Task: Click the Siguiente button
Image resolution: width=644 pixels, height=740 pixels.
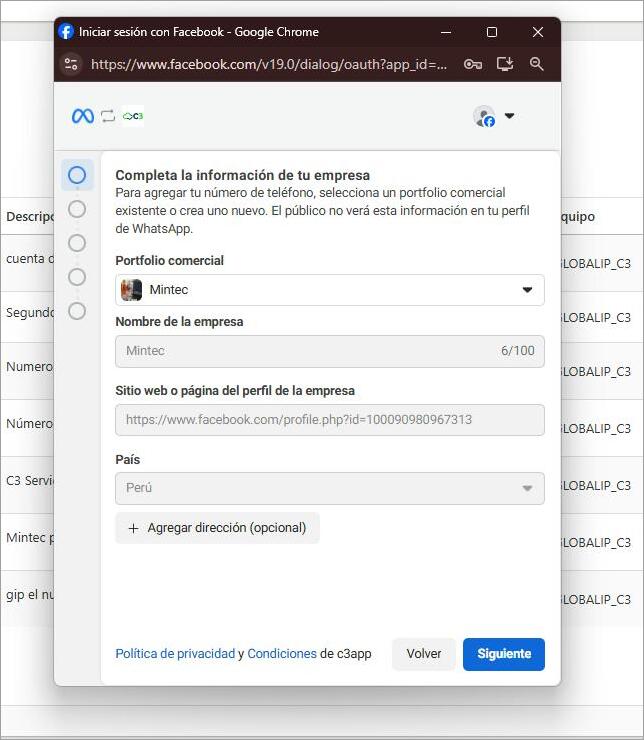Action: 503,654
